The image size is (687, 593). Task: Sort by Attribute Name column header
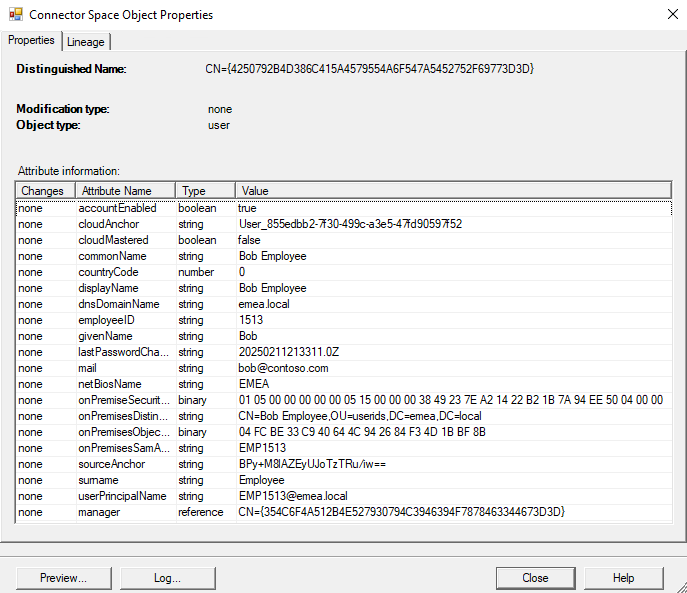point(125,191)
